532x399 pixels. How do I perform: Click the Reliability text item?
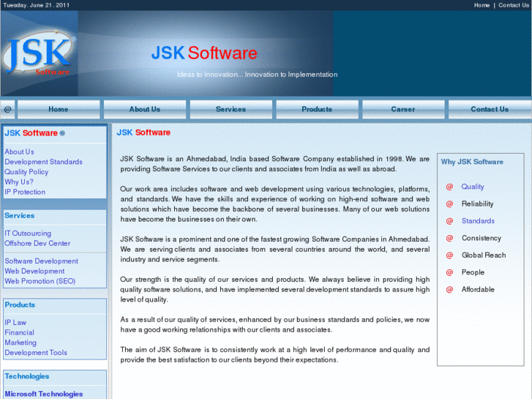(477, 204)
